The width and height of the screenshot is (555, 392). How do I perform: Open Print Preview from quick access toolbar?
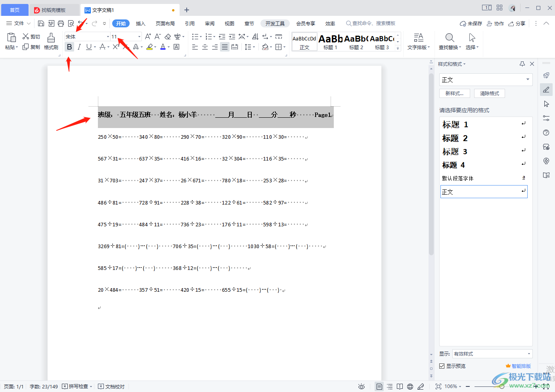pyautogui.click(x=71, y=23)
